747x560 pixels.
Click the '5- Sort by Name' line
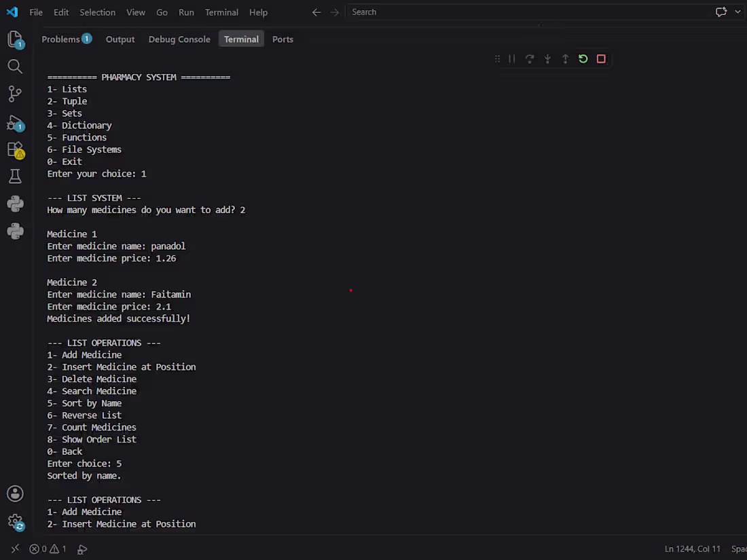(x=84, y=403)
